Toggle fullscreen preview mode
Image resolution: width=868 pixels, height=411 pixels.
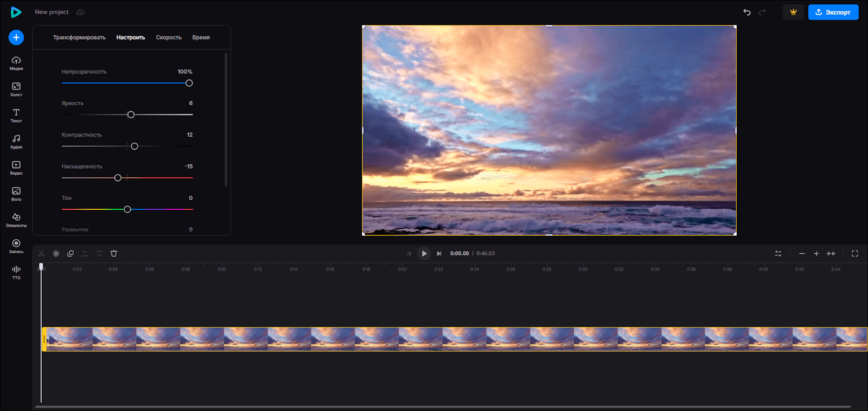point(855,253)
